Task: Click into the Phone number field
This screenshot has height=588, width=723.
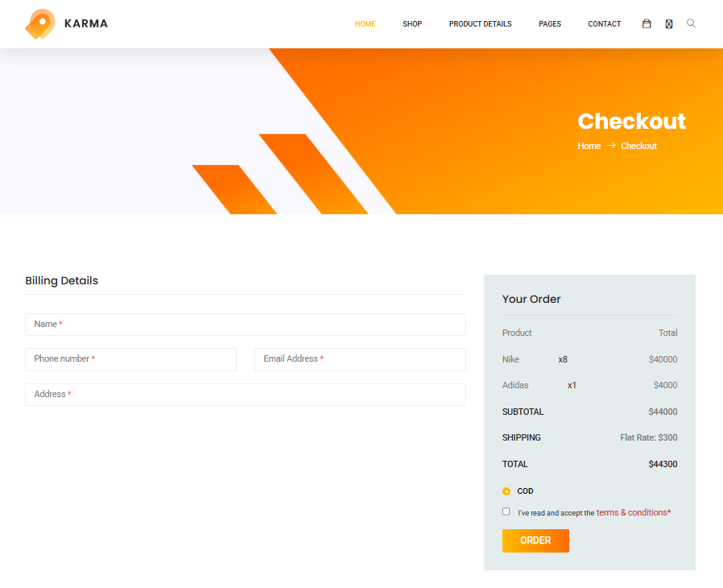Action: click(x=130, y=359)
